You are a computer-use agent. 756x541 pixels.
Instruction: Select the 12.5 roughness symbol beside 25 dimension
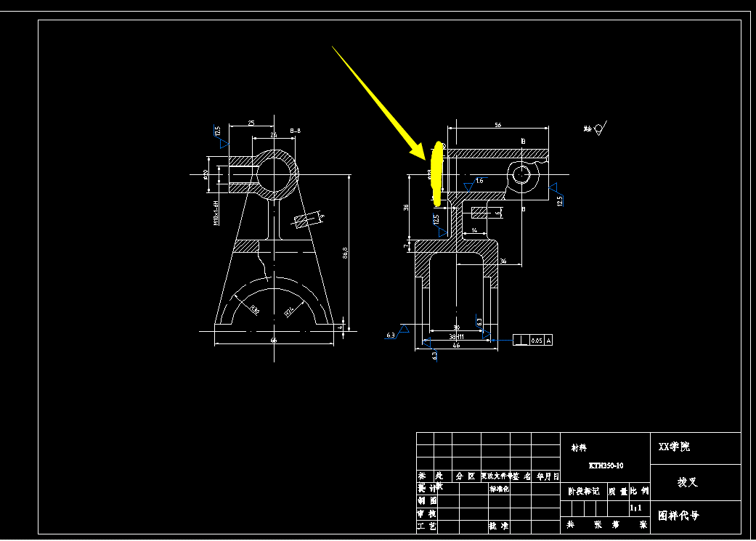point(220,137)
